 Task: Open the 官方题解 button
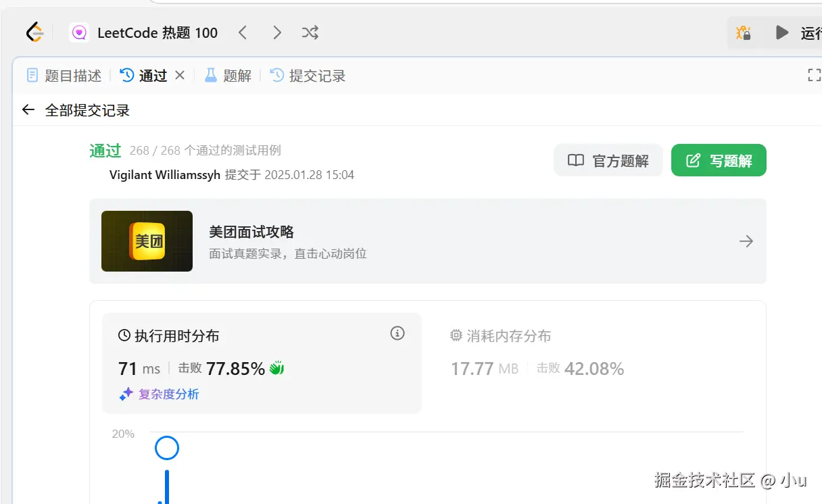pyautogui.click(x=608, y=160)
